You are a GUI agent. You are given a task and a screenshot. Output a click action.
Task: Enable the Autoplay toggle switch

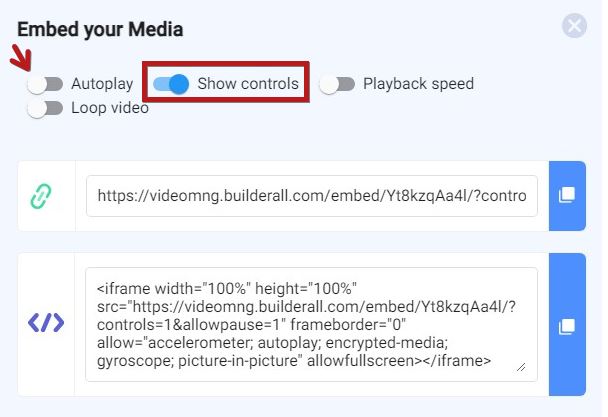(x=45, y=84)
